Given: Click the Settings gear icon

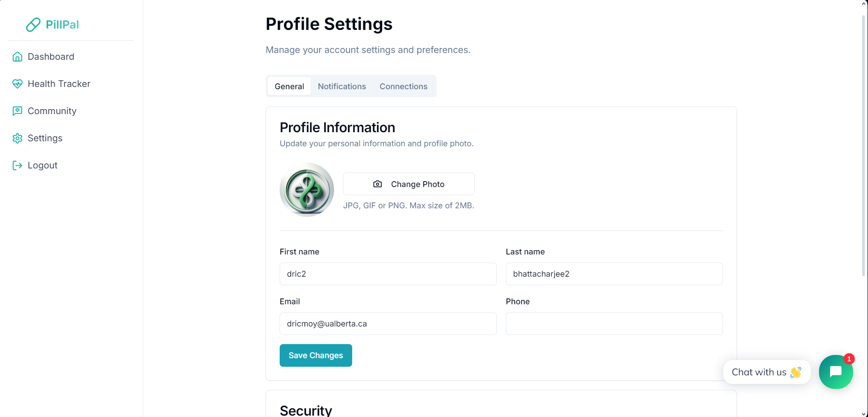Looking at the screenshot, I should tap(17, 138).
